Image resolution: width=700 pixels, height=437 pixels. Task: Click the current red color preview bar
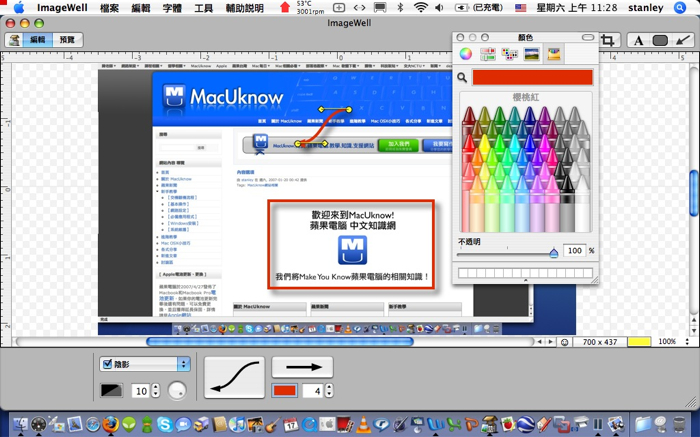(x=532, y=77)
